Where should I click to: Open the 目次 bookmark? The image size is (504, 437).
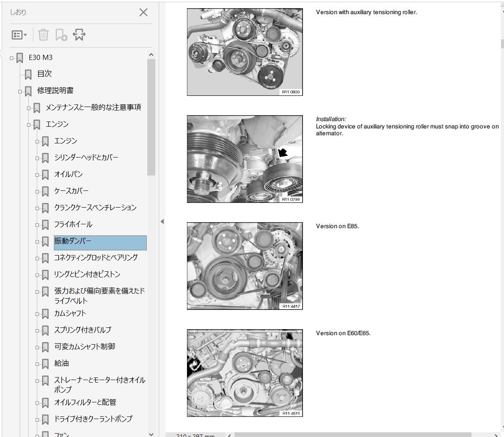(44, 74)
